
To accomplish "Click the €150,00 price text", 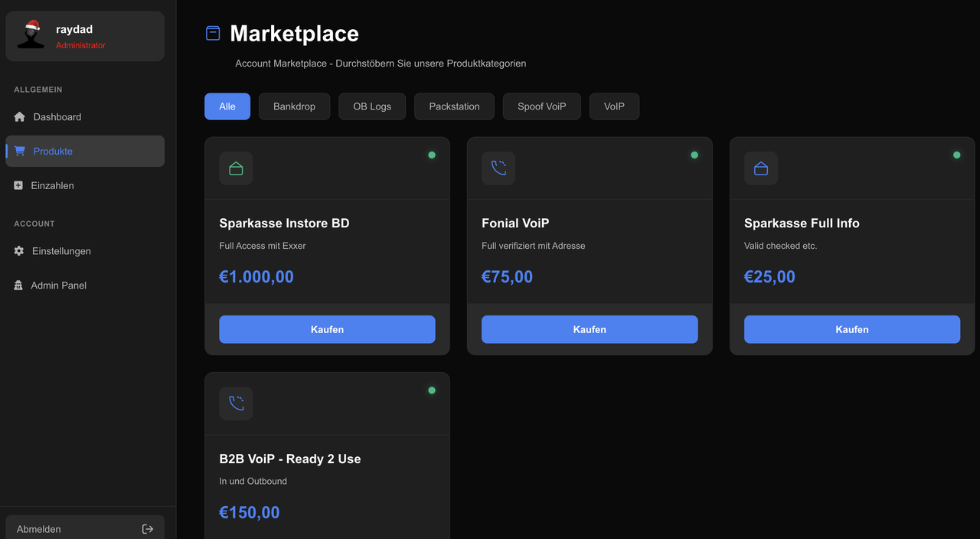I will coord(250,513).
